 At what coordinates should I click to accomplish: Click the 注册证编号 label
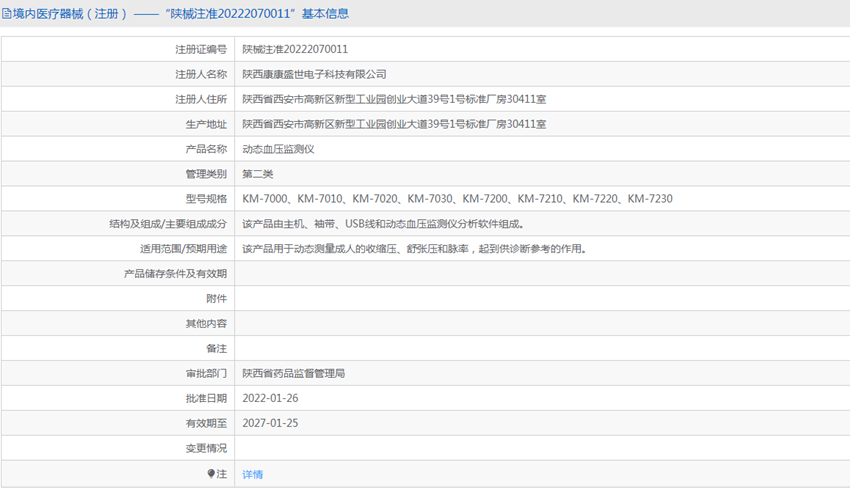coord(201,49)
